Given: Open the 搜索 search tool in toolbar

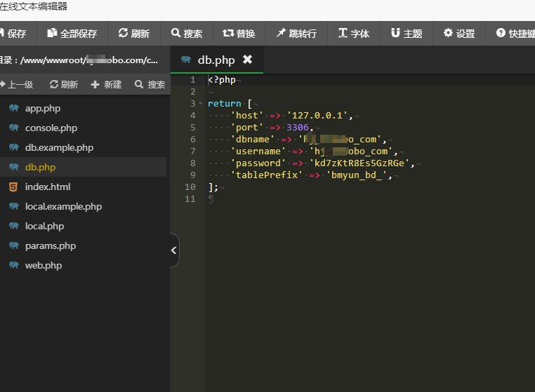Looking at the screenshot, I should [x=187, y=34].
